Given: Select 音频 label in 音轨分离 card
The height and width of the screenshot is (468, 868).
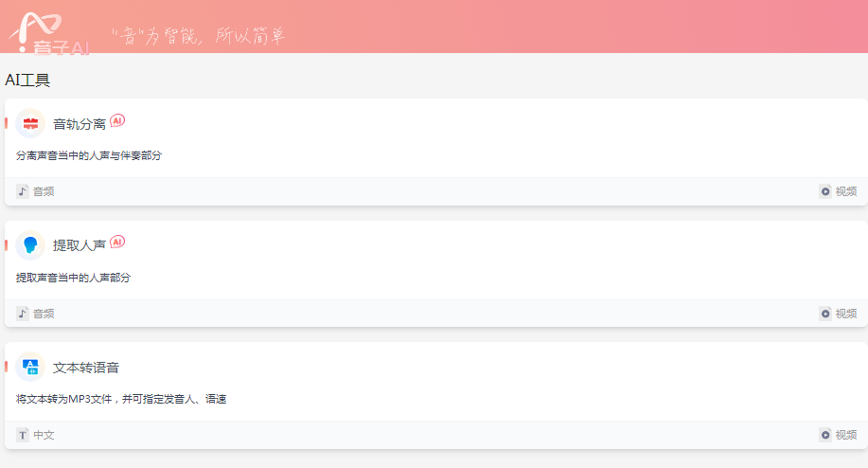Looking at the screenshot, I should [44, 191].
